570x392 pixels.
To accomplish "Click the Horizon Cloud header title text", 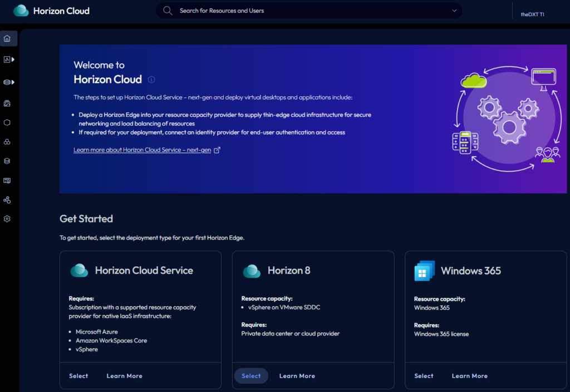I will 61,11.
